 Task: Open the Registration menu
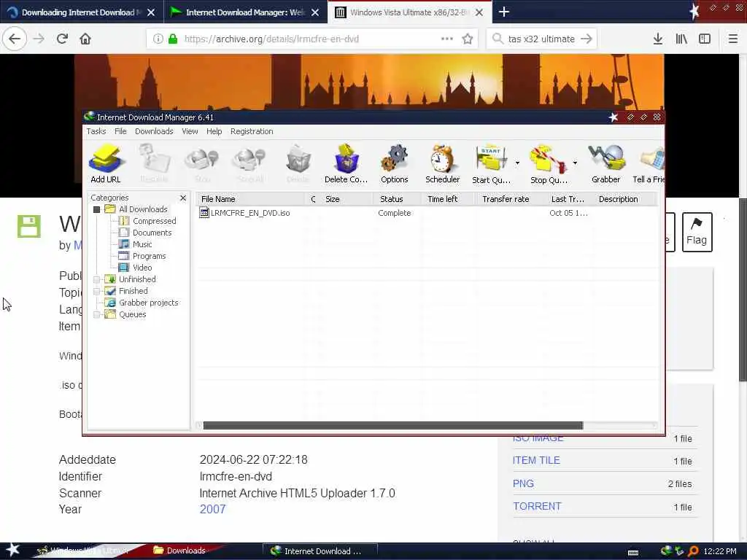(252, 131)
